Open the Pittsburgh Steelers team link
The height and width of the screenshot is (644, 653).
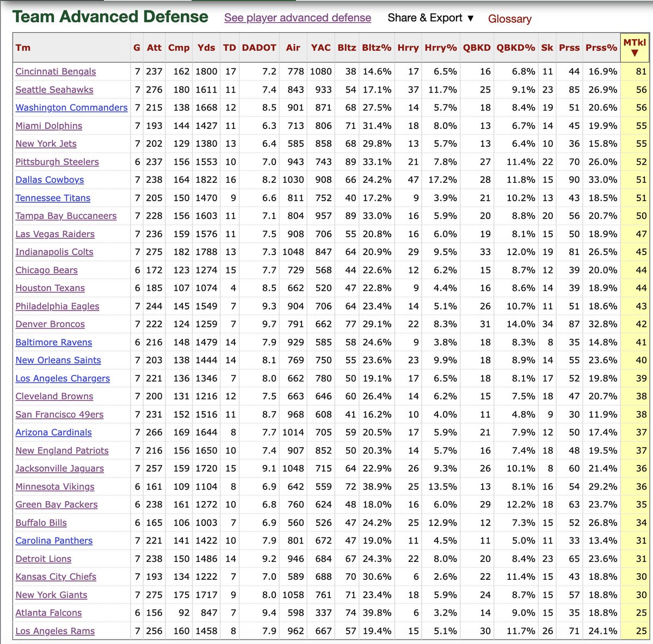pos(57,162)
